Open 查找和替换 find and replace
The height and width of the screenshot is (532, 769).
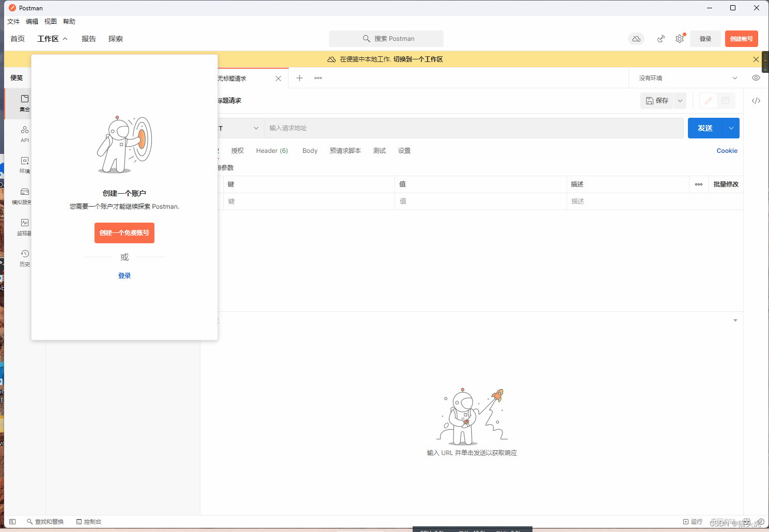[45, 522]
